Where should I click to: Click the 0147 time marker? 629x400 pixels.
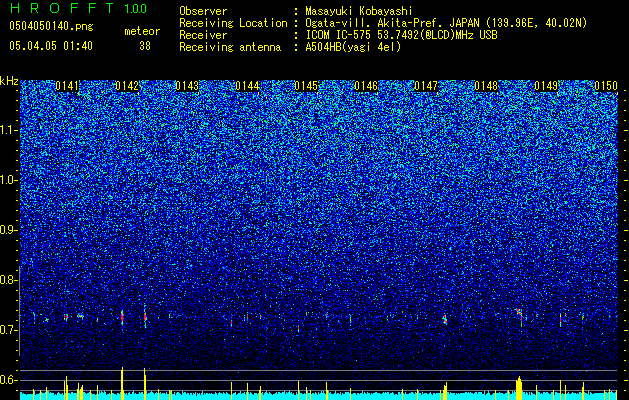[426, 86]
